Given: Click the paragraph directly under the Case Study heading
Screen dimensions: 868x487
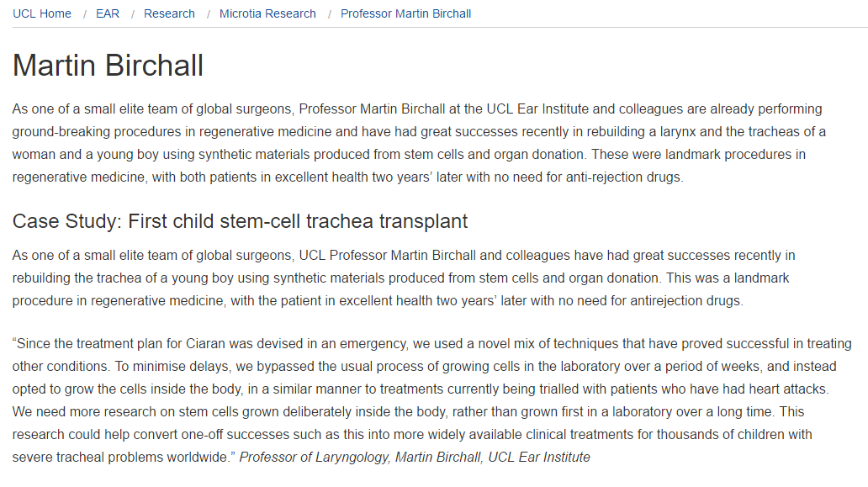Looking at the screenshot, I should [x=404, y=278].
